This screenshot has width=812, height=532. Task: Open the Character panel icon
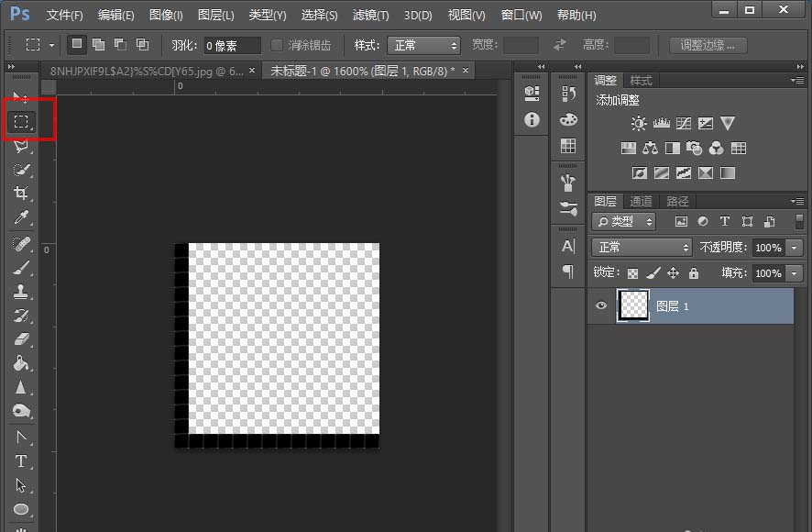click(568, 246)
